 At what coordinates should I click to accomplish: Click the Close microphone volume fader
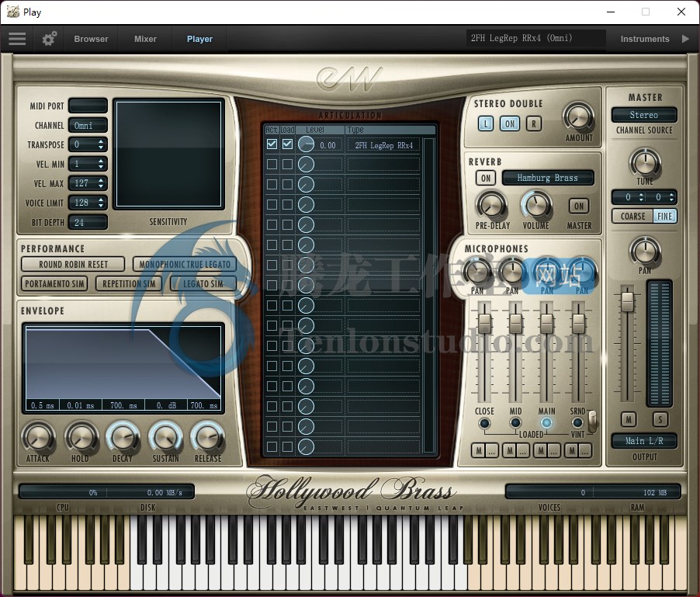click(484, 324)
